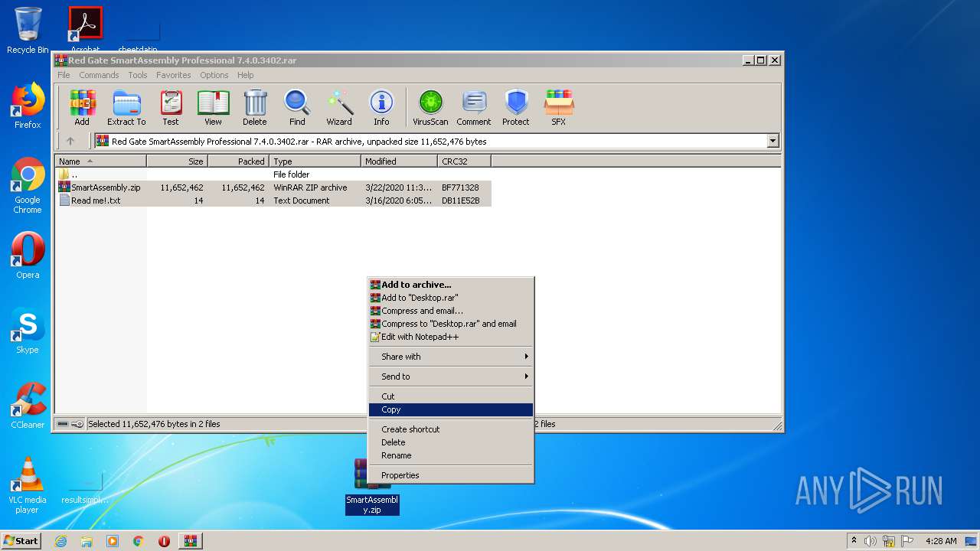Open the Favorites menu
The width and height of the screenshot is (980, 551).
[174, 75]
